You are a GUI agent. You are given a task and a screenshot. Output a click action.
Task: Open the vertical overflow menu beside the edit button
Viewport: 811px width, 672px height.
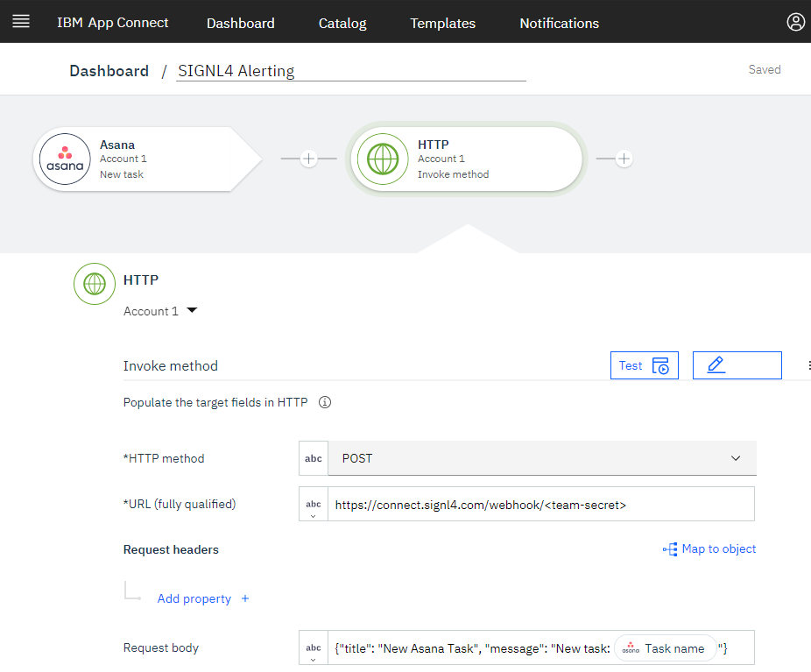pyautogui.click(x=808, y=365)
